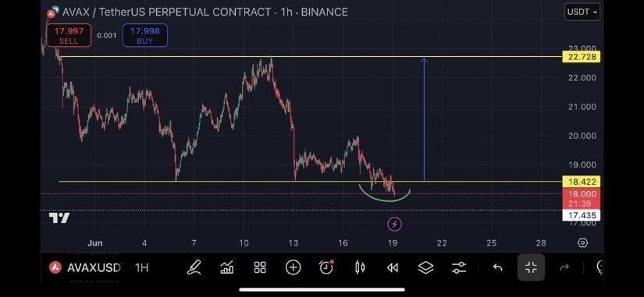Select the drawing pen tool

pos(194,268)
